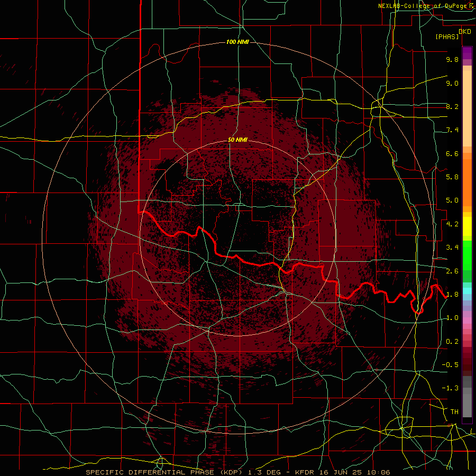Click the 6.6 scale value

pyautogui.click(x=452, y=153)
